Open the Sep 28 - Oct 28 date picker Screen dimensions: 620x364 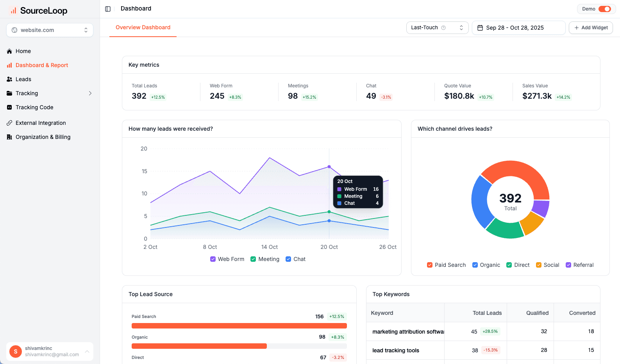coord(518,28)
